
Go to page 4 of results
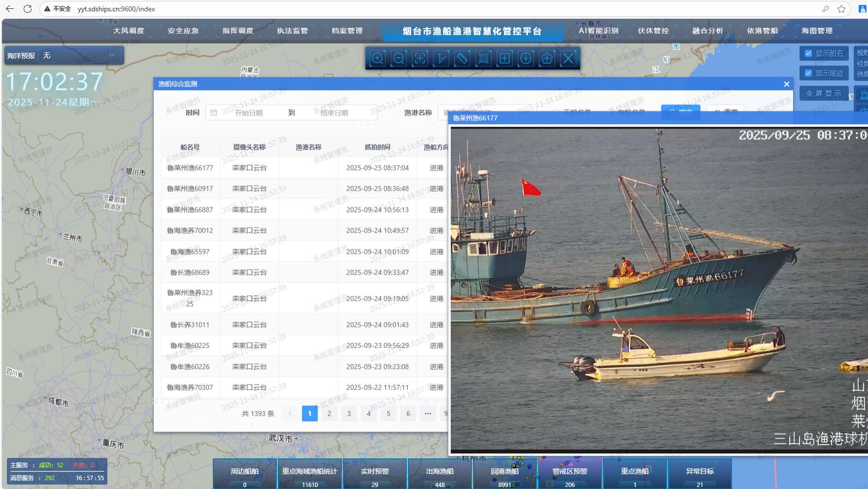tap(369, 414)
